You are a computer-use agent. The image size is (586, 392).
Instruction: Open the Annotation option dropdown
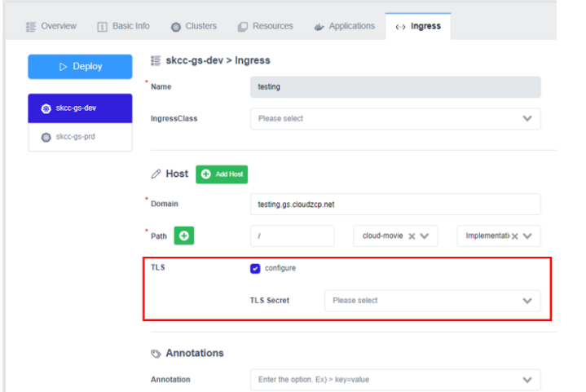pyautogui.click(x=395, y=380)
